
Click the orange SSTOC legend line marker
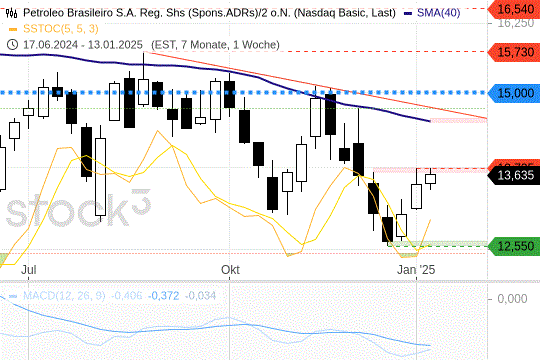13,29
